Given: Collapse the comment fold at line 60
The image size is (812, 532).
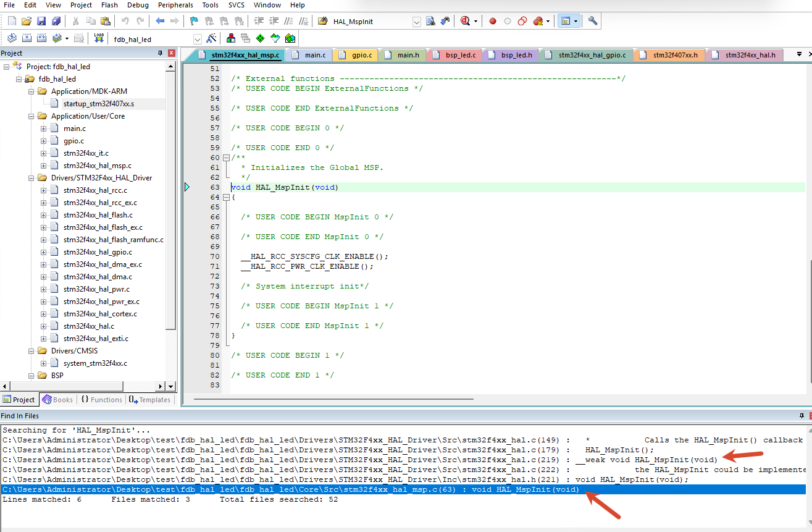Looking at the screenshot, I should click(x=226, y=158).
